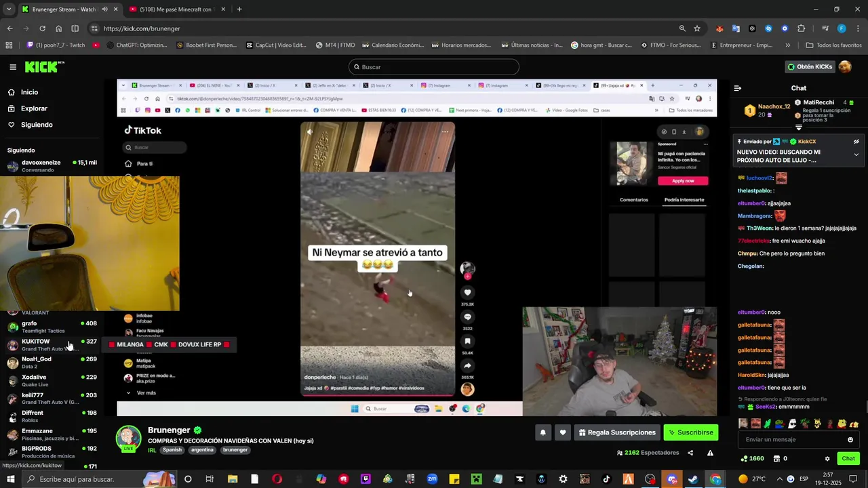Open keiii777 channel in sidebar
The image size is (868, 488).
click(x=52, y=399)
